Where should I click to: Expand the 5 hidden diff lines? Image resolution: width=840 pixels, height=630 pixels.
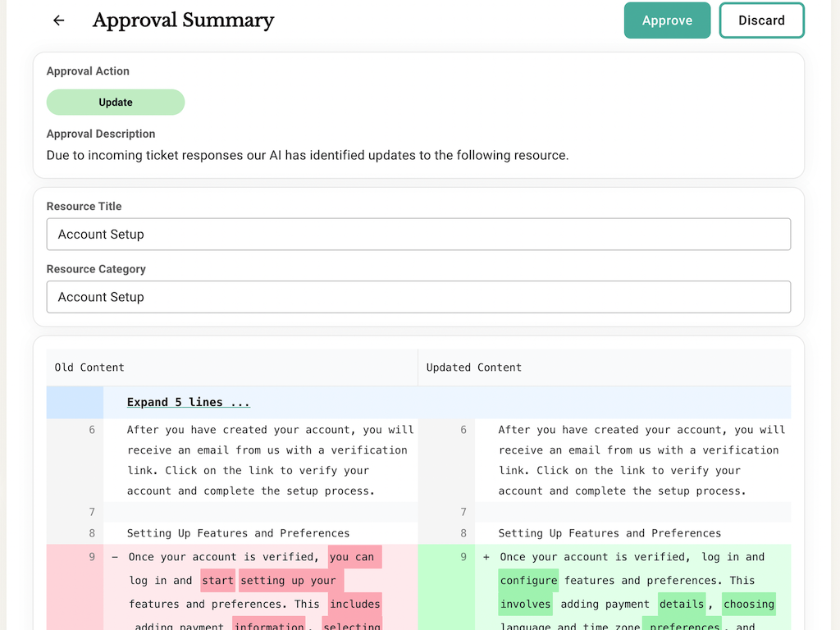[188, 402]
